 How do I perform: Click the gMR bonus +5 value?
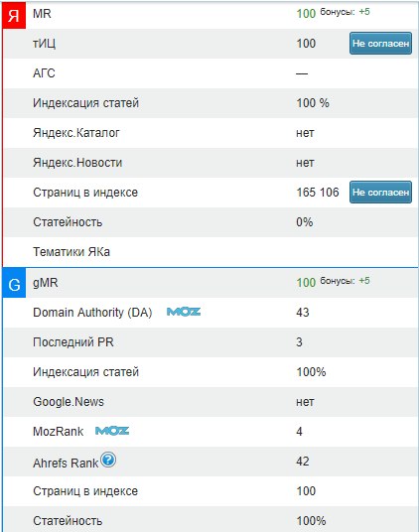[364, 281]
